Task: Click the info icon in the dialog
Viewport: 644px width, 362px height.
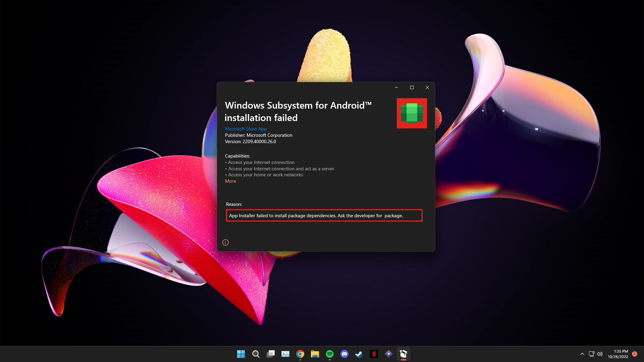Action: point(225,242)
